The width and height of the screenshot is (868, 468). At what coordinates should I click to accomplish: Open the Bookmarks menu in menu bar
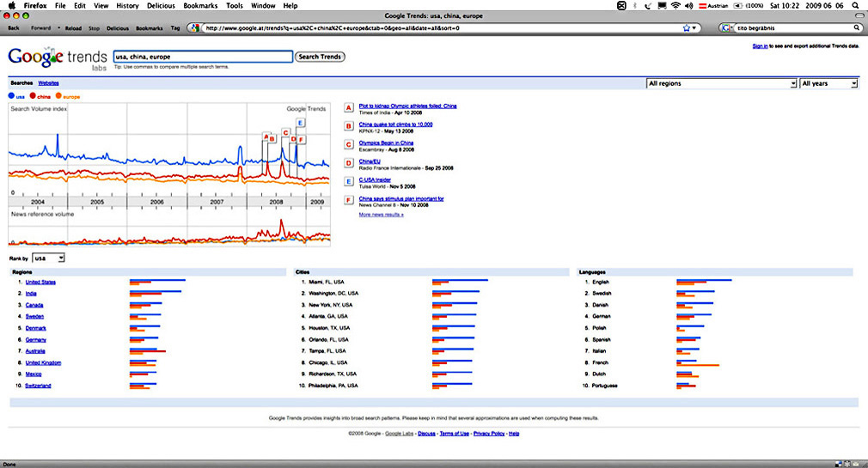(x=200, y=5)
